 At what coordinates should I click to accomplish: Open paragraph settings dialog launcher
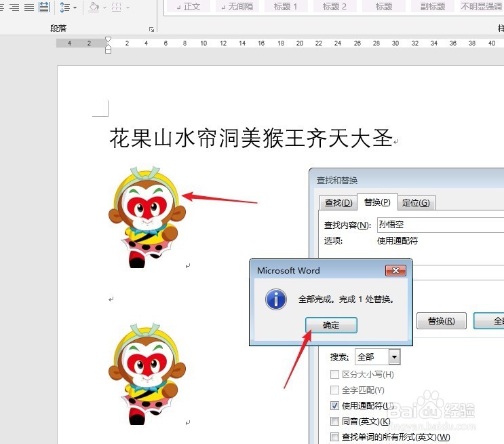pos(151,29)
